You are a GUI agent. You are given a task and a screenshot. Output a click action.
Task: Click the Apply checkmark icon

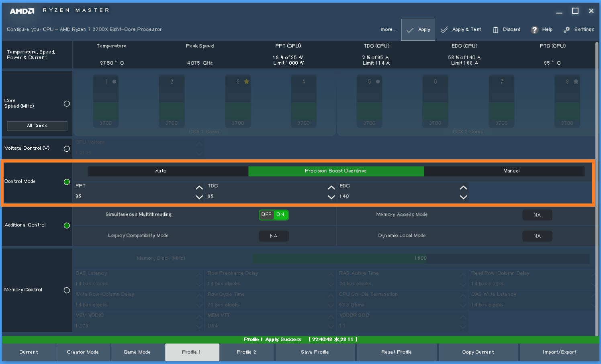click(410, 30)
